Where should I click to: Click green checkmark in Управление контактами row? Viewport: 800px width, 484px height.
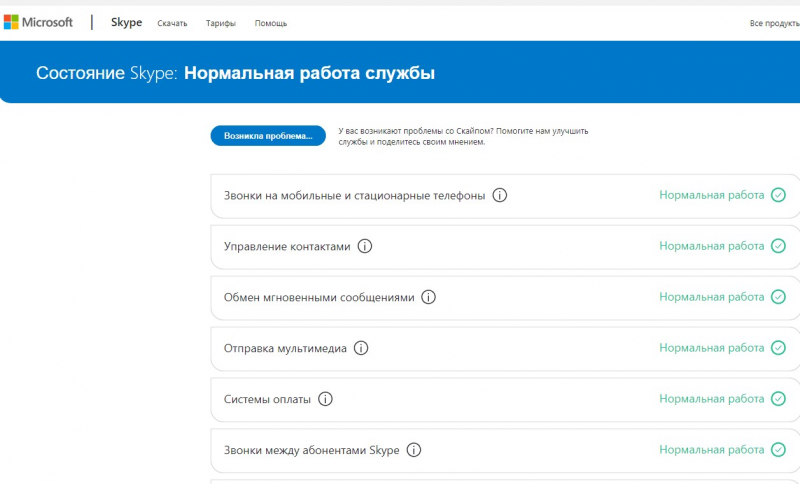click(778, 246)
